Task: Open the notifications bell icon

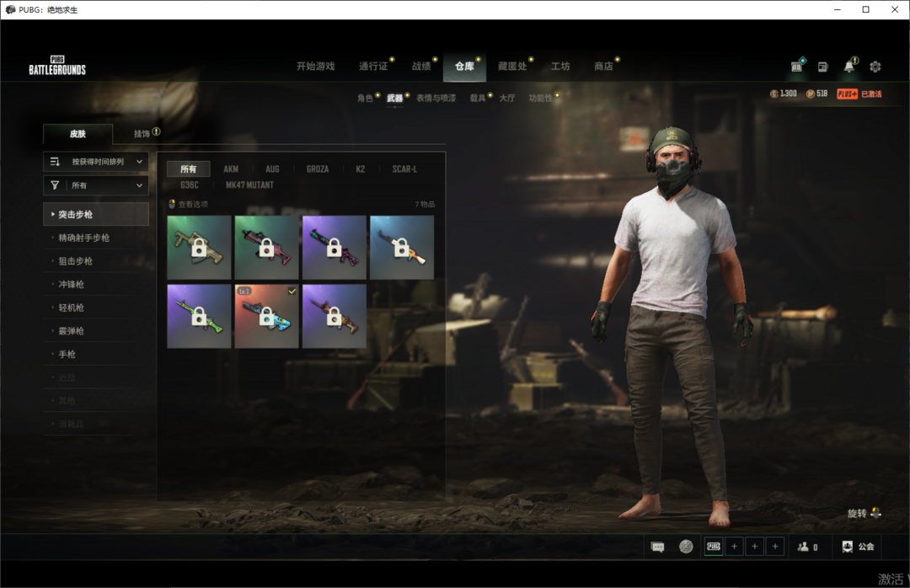Action: tap(849, 67)
